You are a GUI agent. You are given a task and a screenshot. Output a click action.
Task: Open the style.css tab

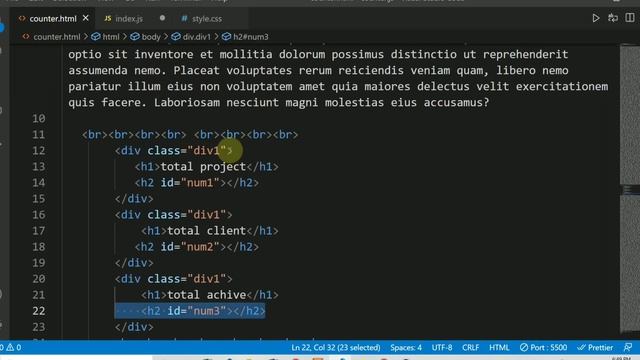[207, 19]
